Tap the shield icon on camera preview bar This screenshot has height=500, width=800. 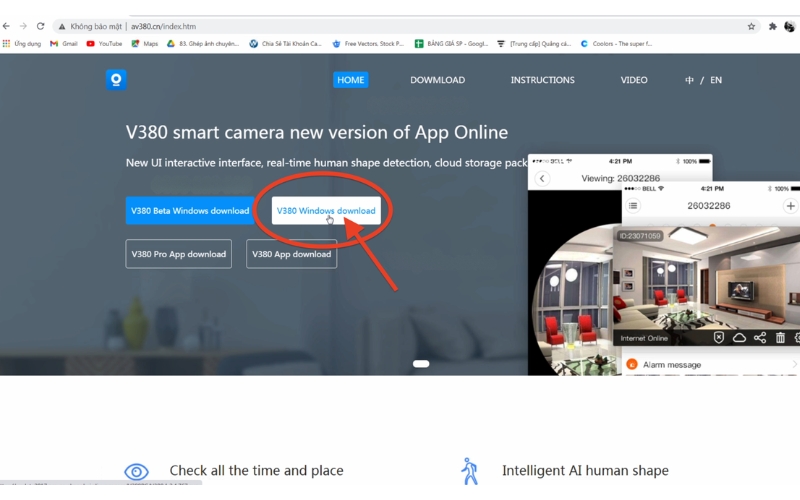(718, 338)
